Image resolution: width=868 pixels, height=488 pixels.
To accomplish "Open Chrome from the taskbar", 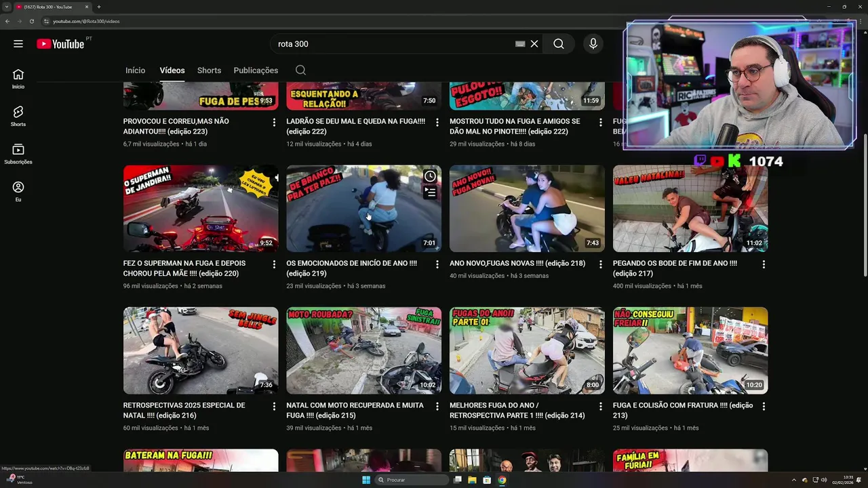I will 502,480.
